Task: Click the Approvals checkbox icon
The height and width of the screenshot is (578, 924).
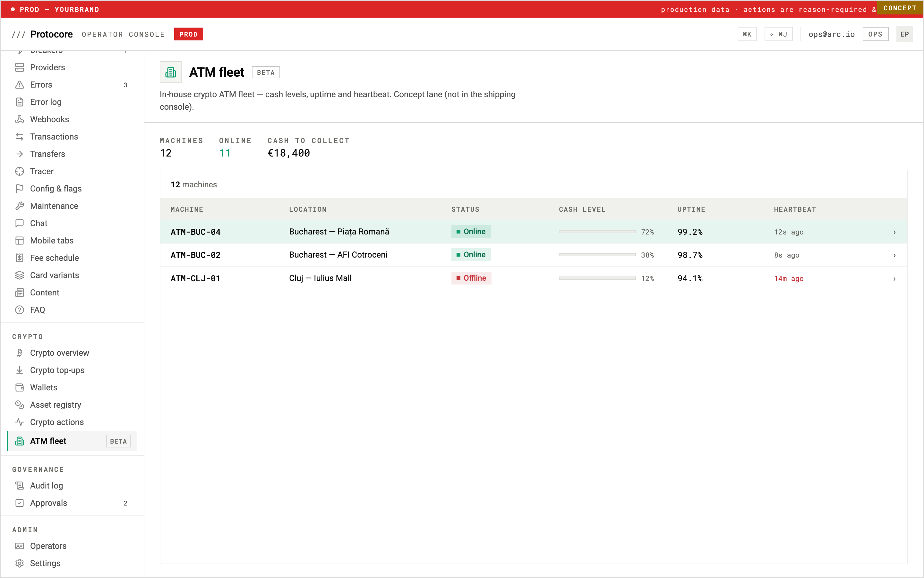Action: (20, 503)
